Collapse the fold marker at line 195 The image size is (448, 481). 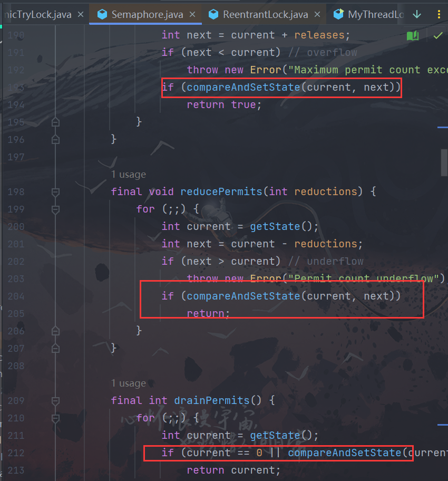[x=55, y=122]
